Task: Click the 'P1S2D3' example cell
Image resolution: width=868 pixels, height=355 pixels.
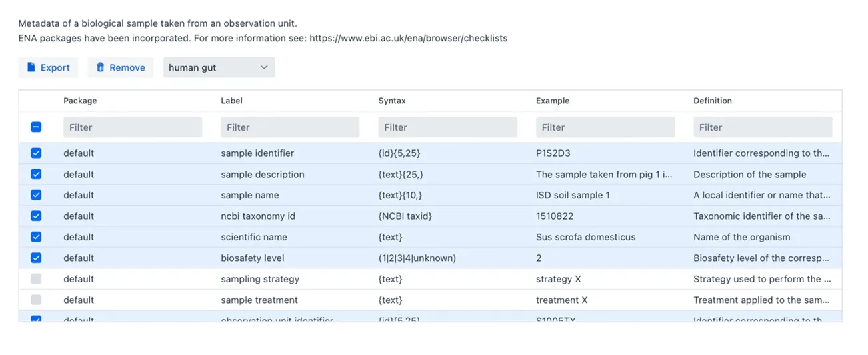Action: (553, 153)
